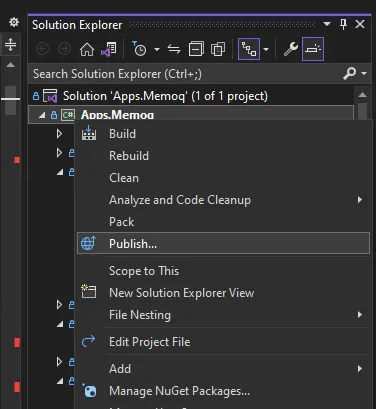
Task: Click the Build factory icon
Action: point(89,133)
